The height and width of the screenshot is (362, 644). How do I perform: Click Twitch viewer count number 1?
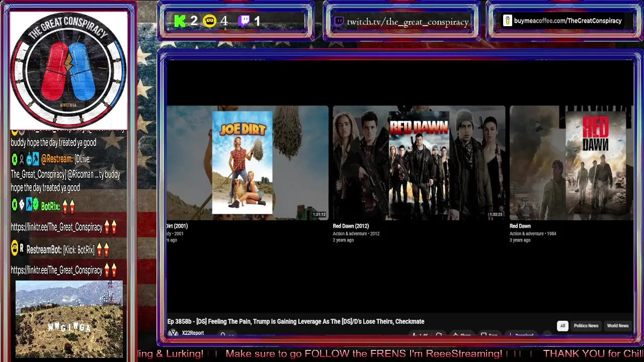[x=257, y=21]
